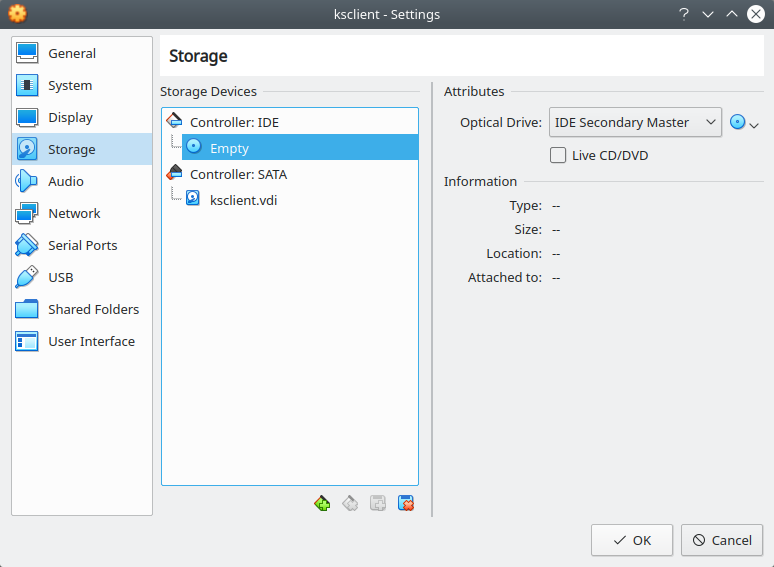Open the Audio settings category
774x567 pixels.
pyautogui.click(x=82, y=181)
